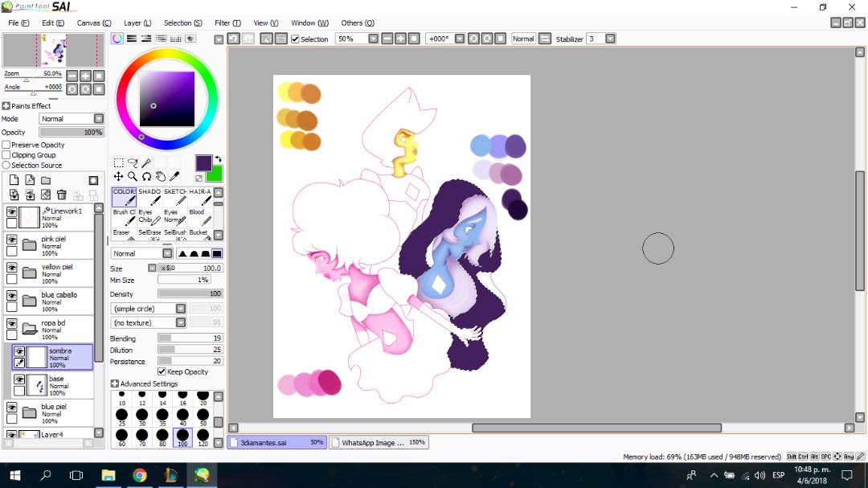Viewport: 868px width, 488px height.
Task: Open the rotation angle +000° dropdown
Action: (x=460, y=39)
